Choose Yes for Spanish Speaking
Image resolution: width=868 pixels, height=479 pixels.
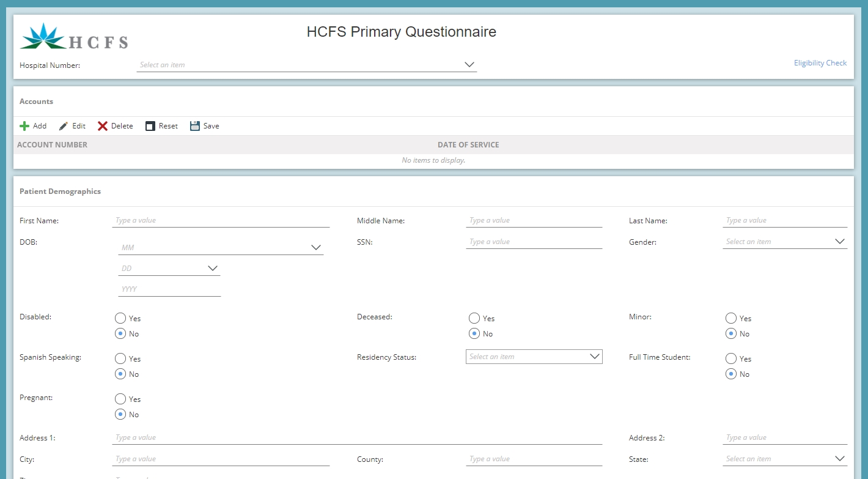coord(120,358)
